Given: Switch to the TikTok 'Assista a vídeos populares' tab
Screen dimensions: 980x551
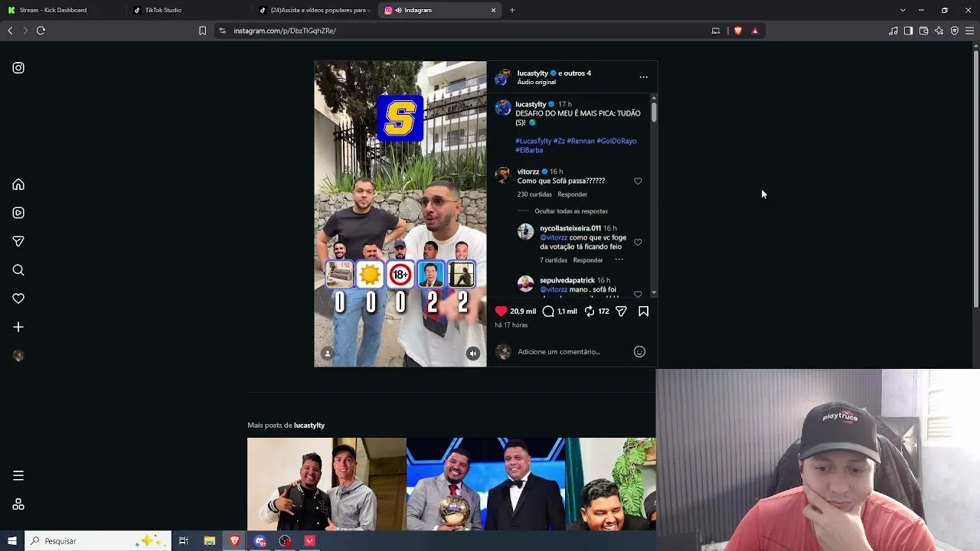Looking at the screenshot, I should [x=314, y=10].
